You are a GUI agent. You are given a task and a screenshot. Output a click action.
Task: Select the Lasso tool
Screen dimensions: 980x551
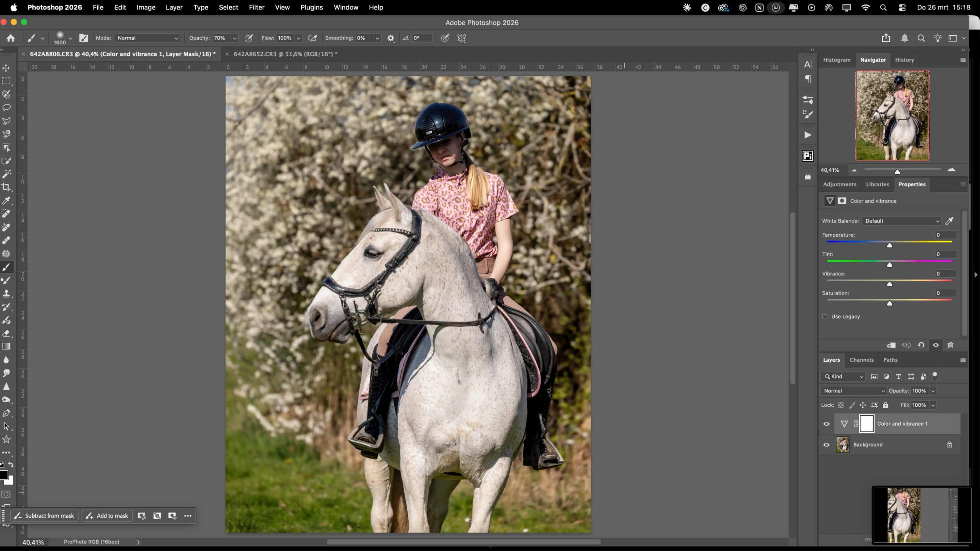7,108
